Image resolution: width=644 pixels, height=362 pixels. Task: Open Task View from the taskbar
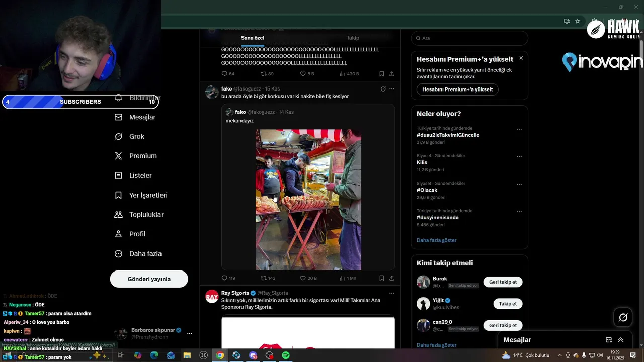pos(121,355)
